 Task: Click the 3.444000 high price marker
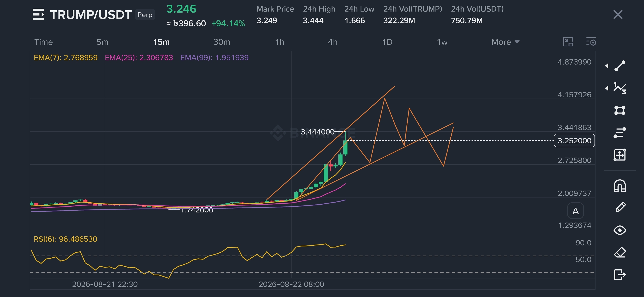coord(317,132)
